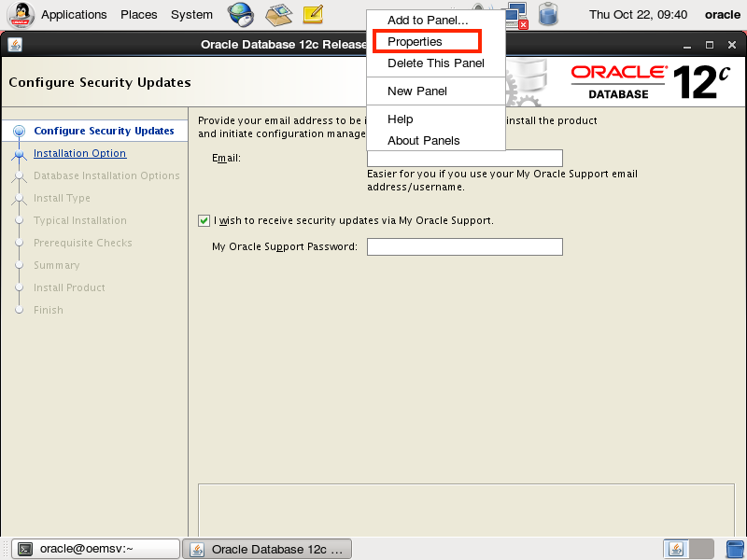Screen dimensions: 747x560
Task: Click the show-desktop handle on the bottom panel
Action: pyautogui.click(x=6, y=549)
